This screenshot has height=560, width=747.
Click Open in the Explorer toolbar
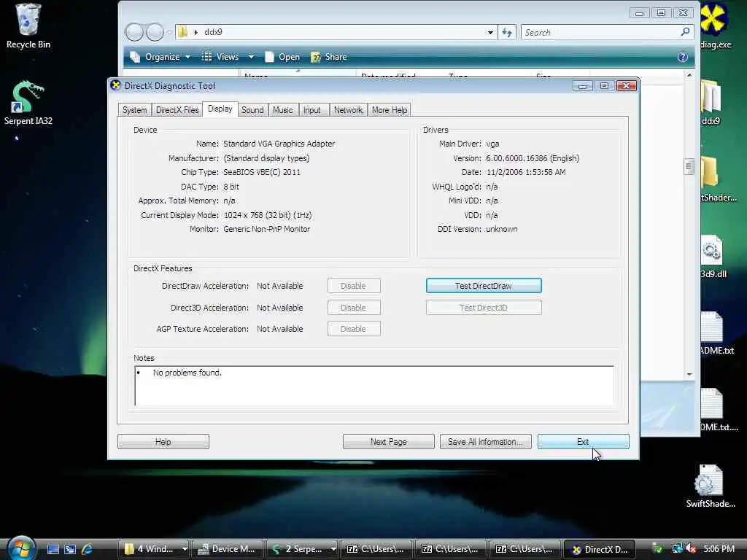coord(282,57)
